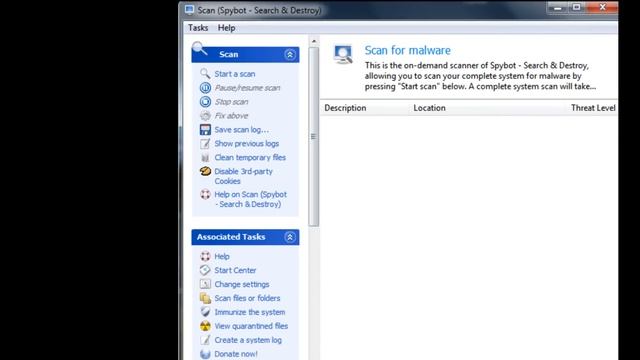Click the Immunize the system link
Viewport: 640px width, 360px height.
pos(250,312)
